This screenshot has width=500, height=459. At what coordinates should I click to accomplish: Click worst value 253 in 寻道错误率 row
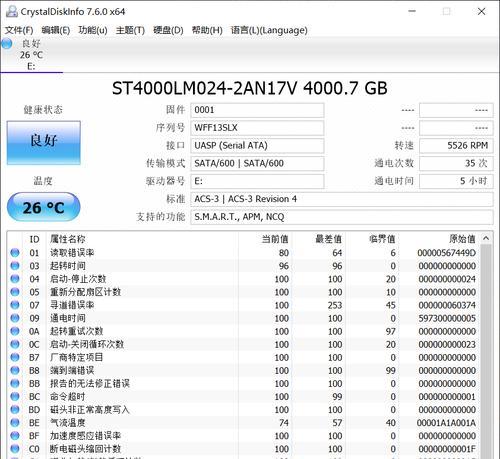click(x=335, y=305)
